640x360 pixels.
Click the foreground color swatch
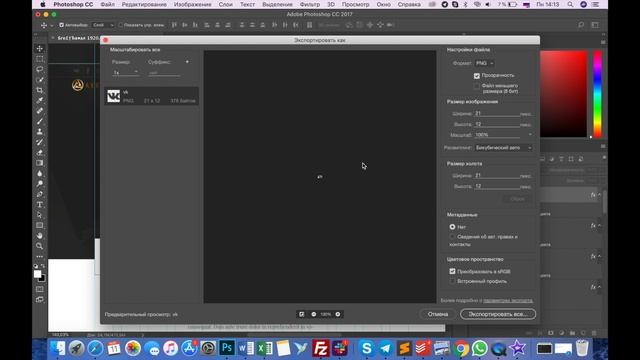click(38, 274)
